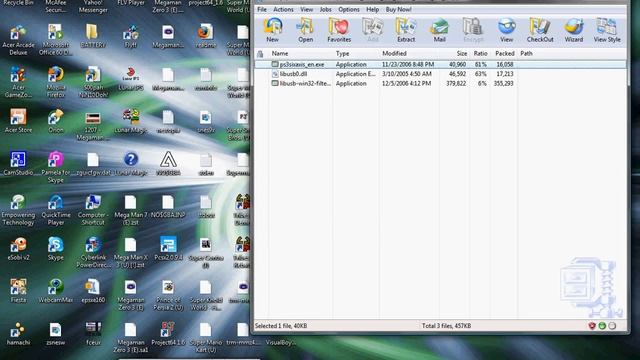Open the View menu
This screenshot has width=640, height=360.
pyautogui.click(x=307, y=9)
